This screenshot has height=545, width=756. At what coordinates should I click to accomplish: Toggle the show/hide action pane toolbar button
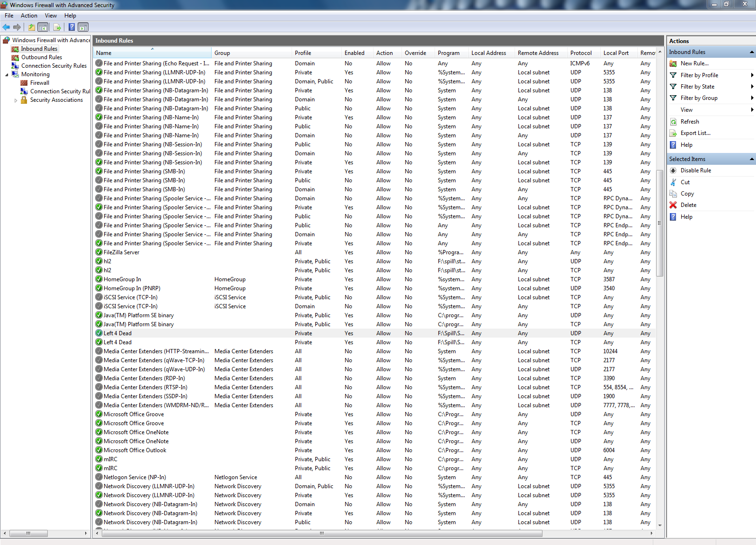pos(83,27)
